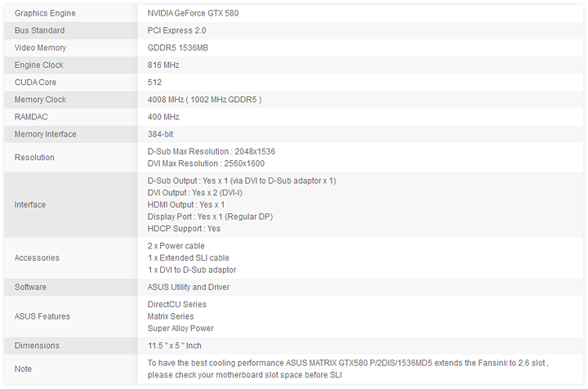Select the NVIDIA GeForce GTX 580 text
This screenshot has width=588, height=389.
pos(193,13)
